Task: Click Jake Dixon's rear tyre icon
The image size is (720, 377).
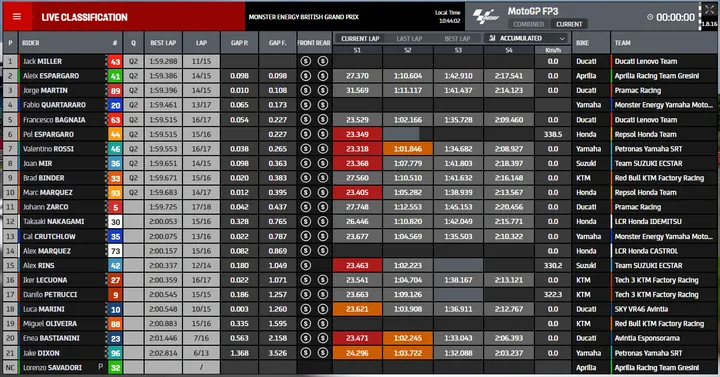Action: click(323, 353)
